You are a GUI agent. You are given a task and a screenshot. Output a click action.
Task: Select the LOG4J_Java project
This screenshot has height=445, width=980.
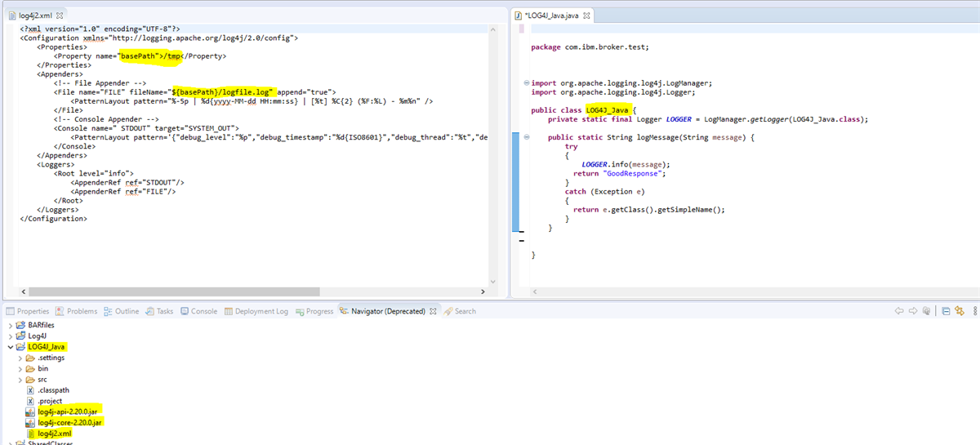(x=47, y=347)
